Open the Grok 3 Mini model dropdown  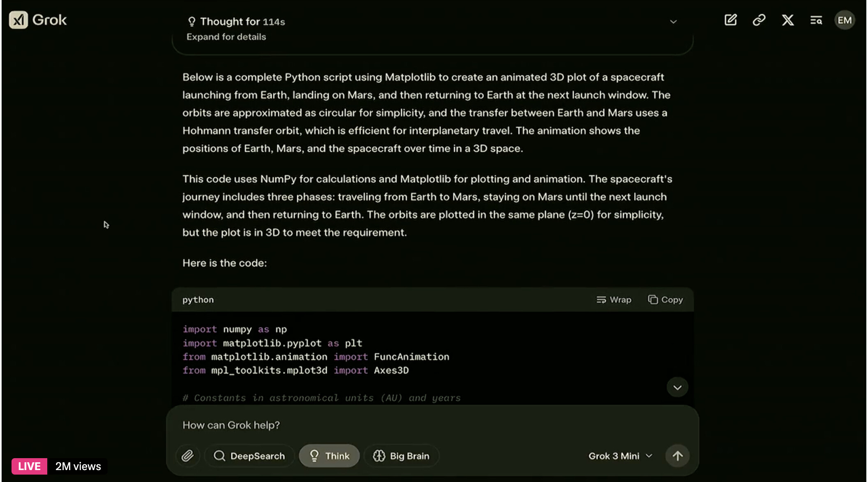click(620, 456)
